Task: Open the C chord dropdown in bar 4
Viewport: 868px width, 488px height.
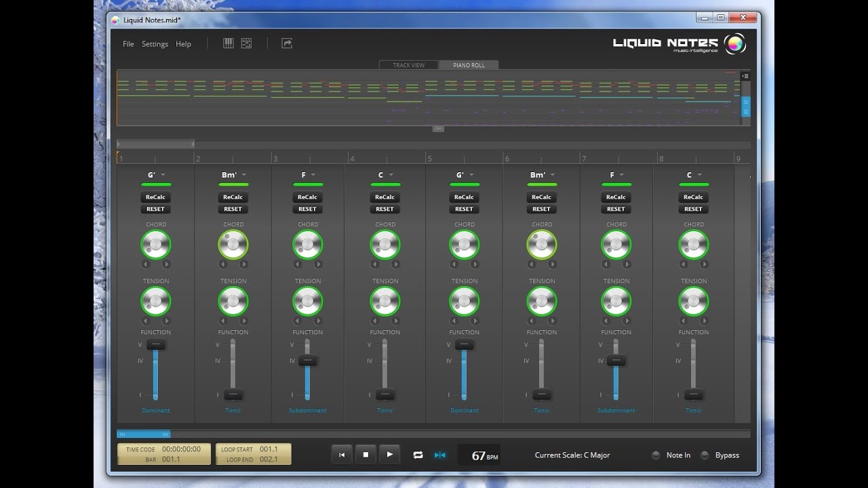Action: (x=391, y=175)
